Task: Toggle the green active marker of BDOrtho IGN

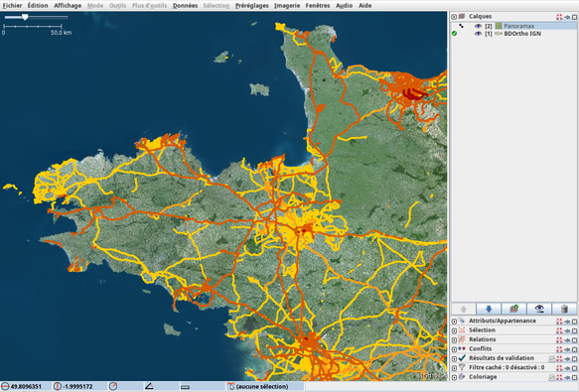Action: click(454, 34)
